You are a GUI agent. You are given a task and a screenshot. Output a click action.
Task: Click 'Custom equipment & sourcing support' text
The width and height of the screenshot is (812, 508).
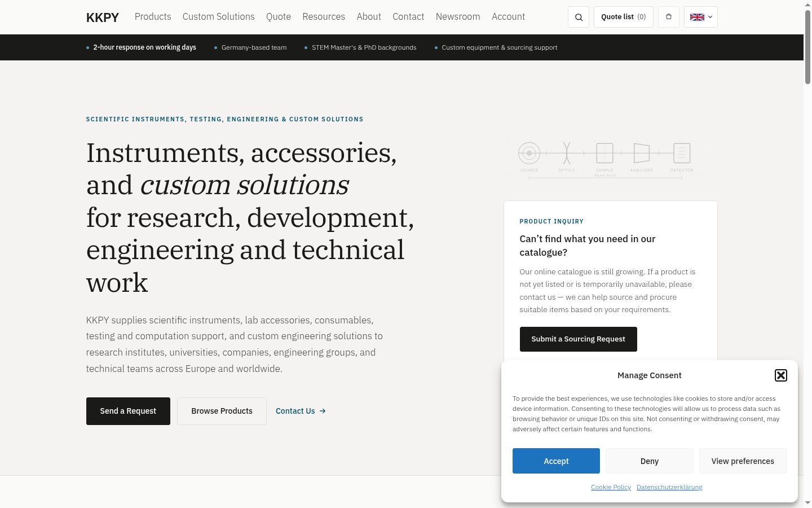click(x=500, y=47)
